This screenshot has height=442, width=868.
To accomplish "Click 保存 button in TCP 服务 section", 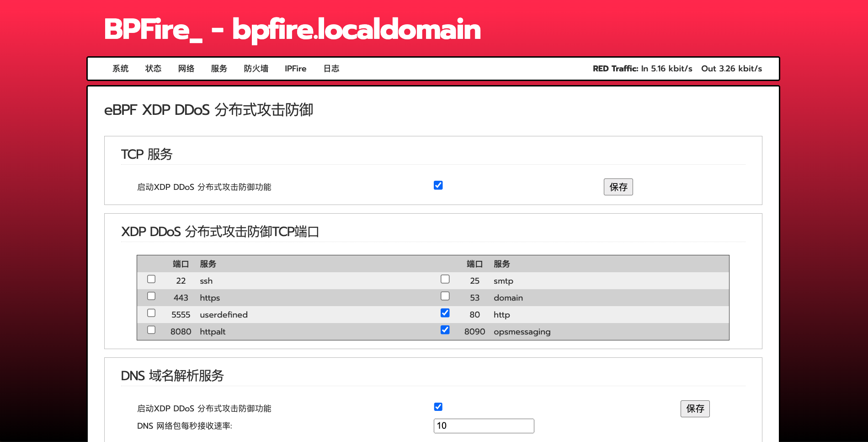I will [618, 187].
